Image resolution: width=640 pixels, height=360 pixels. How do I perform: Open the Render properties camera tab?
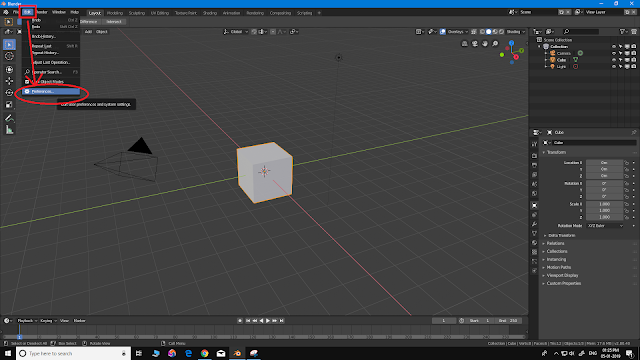point(534,156)
